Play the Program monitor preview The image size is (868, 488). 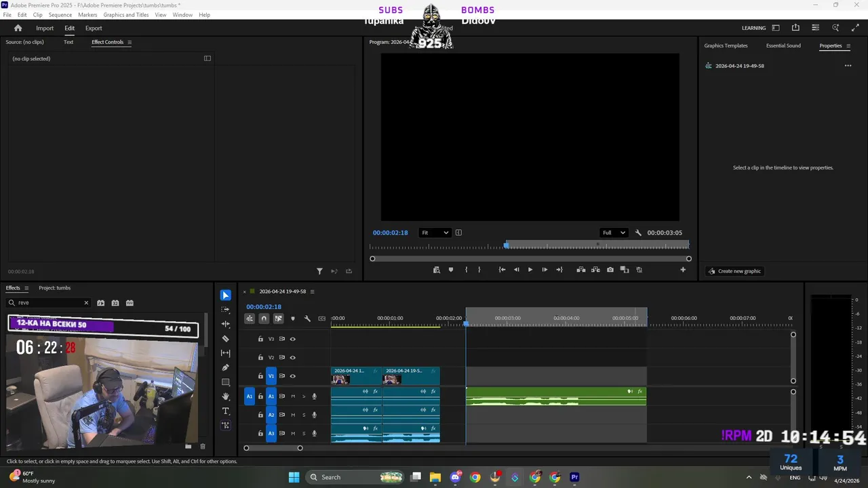(530, 270)
